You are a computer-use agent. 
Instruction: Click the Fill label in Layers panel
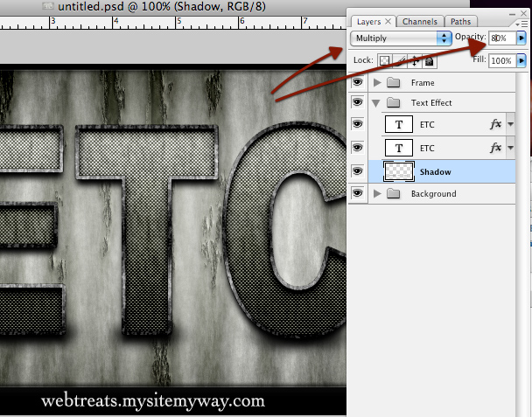point(479,59)
